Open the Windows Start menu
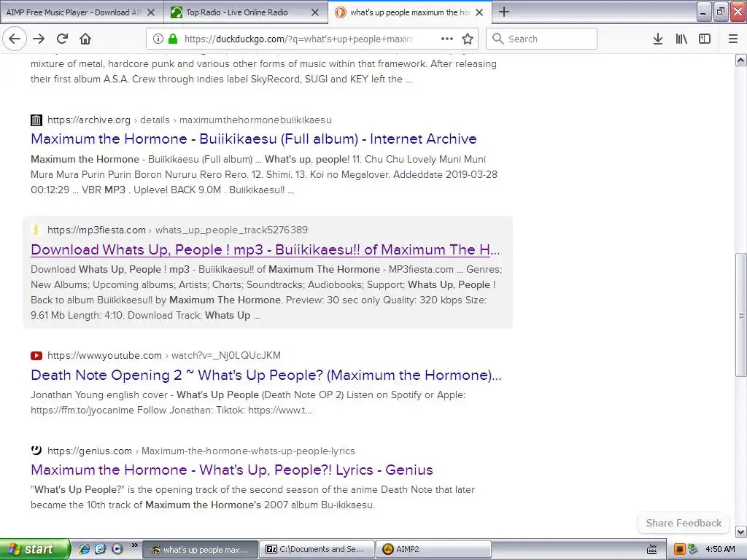Screen dimensions: 747x560 pos(34,549)
